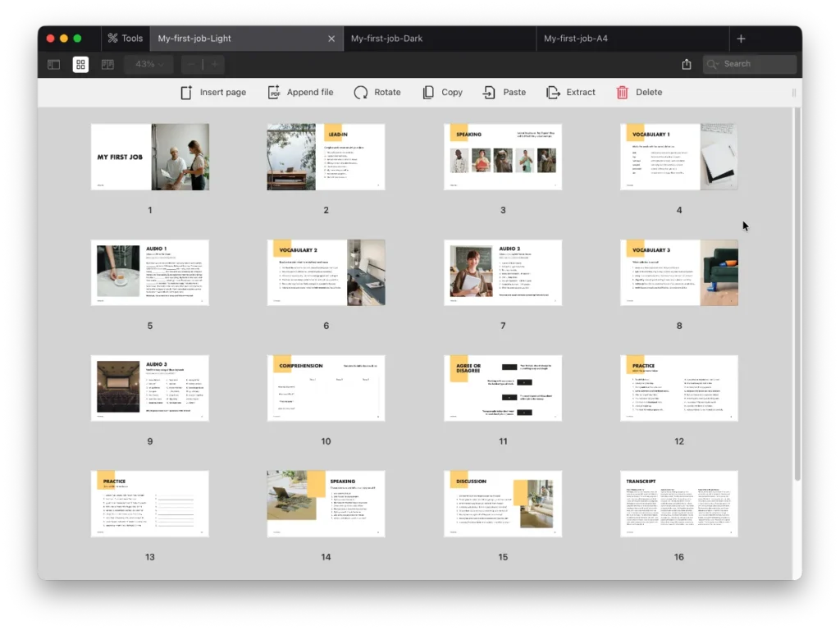The height and width of the screenshot is (630, 840).
Task: Open the 43% zoom level dropdown
Action: point(148,63)
